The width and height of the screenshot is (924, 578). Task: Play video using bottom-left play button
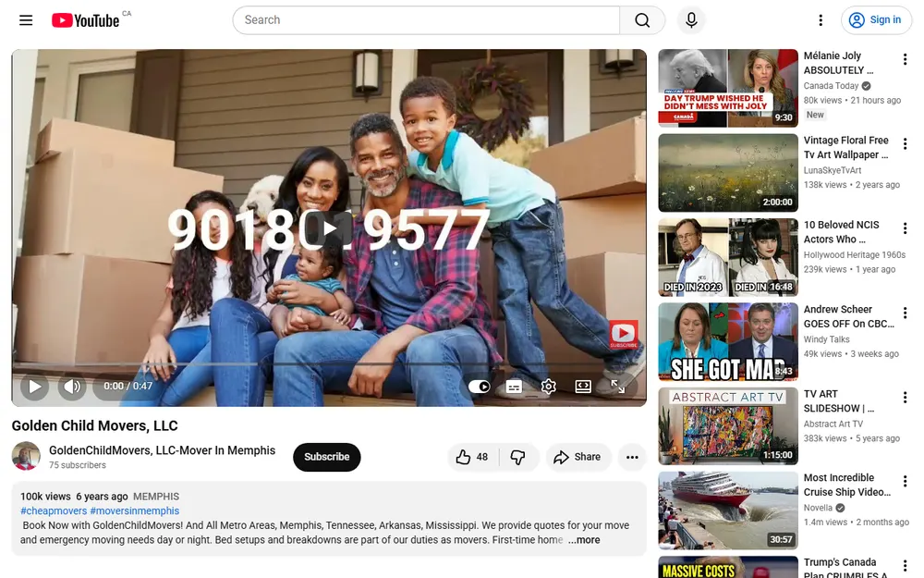[35, 387]
